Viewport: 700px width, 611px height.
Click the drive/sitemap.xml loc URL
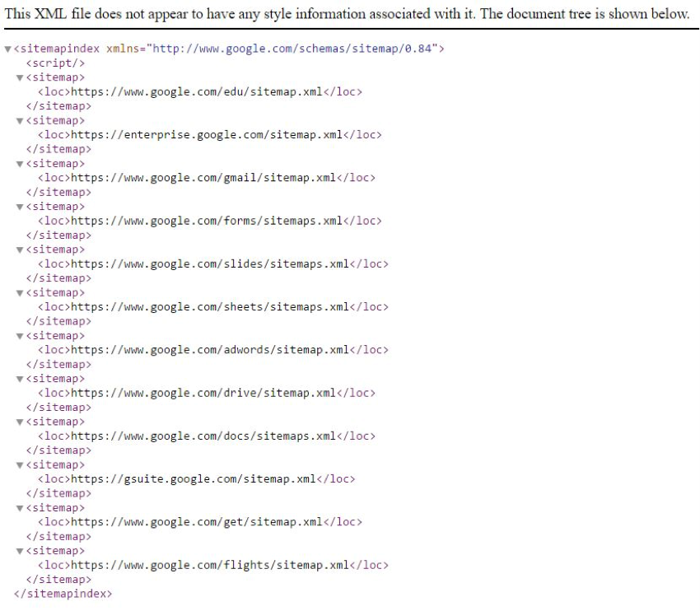tap(203, 394)
